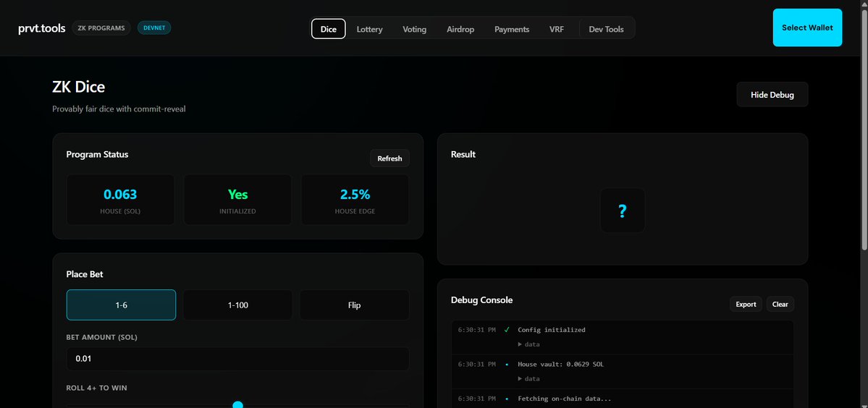Screen dimensions: 868x408
Task: Click the DEVNET badge
Action: point(154,27)
